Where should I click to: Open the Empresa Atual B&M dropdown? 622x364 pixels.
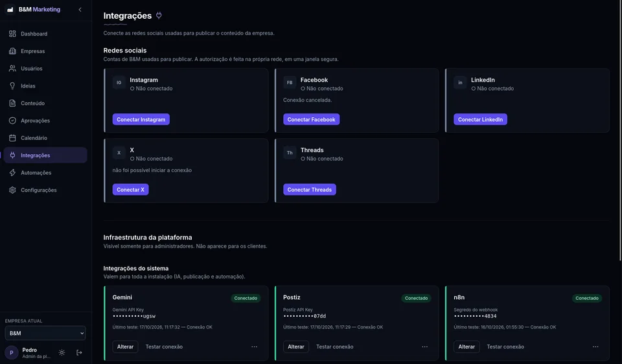(x=45, y=333)
